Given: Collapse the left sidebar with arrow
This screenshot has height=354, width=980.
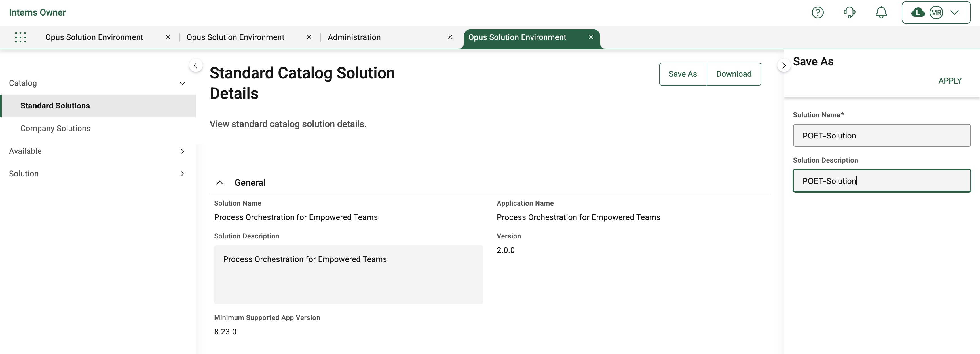Looking at the screenshot, I should pos(196,65).
